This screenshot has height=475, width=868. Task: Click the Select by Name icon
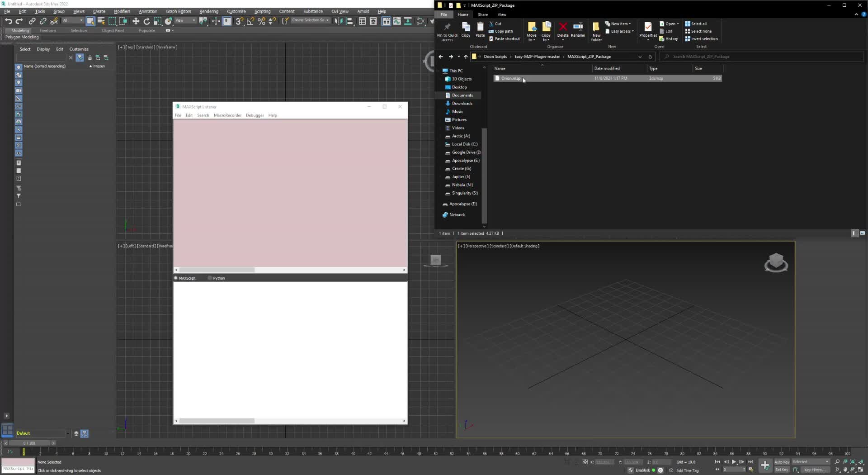(101, 21)
